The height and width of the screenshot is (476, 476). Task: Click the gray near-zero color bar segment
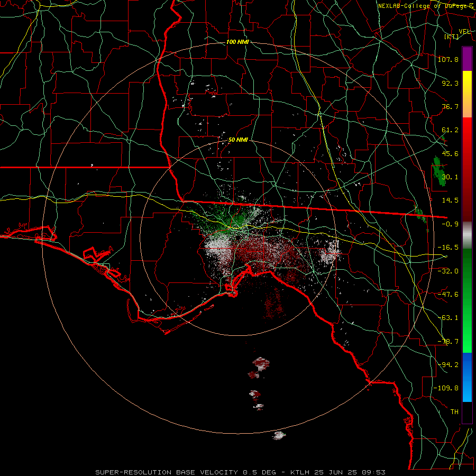tap(467, 235)
